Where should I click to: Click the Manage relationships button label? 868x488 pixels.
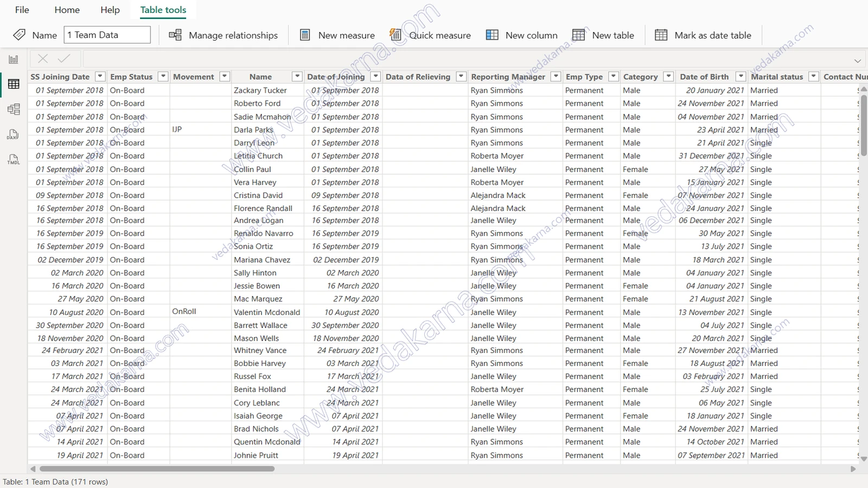click(233, 35)
